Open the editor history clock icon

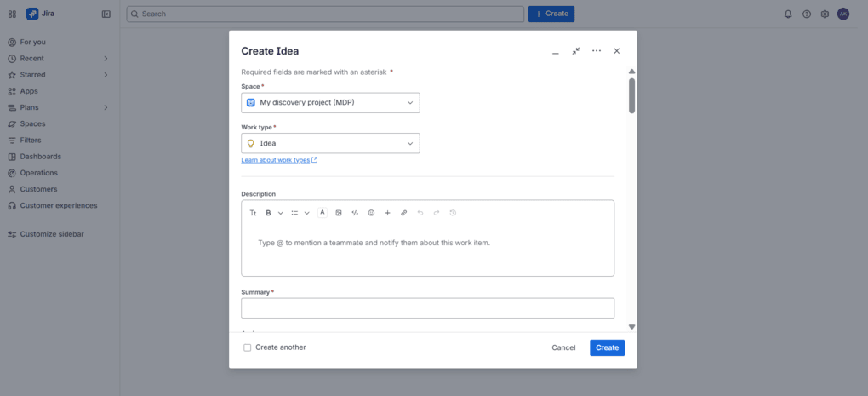point(453,213)
